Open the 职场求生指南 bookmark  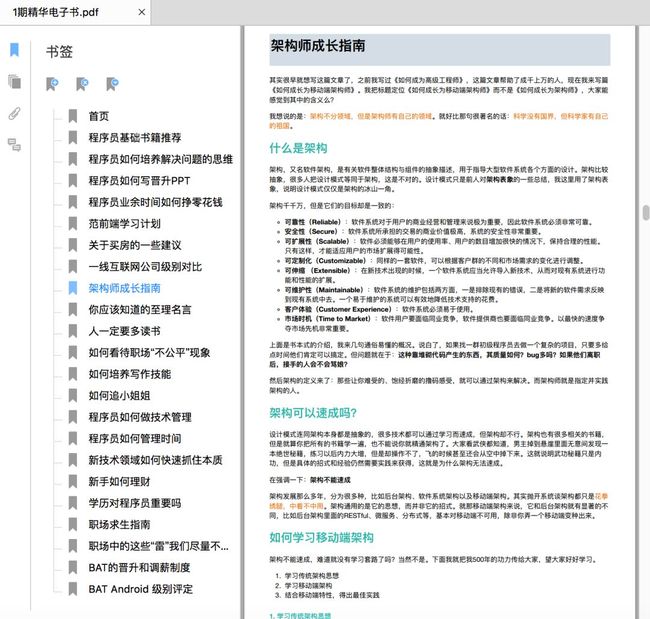coord(119,525)
